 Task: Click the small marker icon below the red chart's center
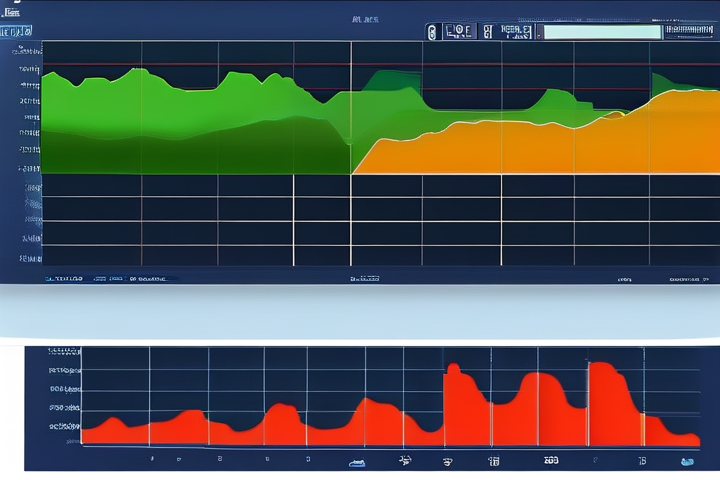point(405,461)
